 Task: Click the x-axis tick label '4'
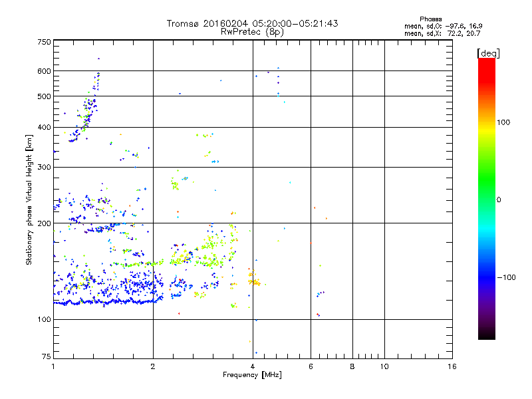click(253, 366)
